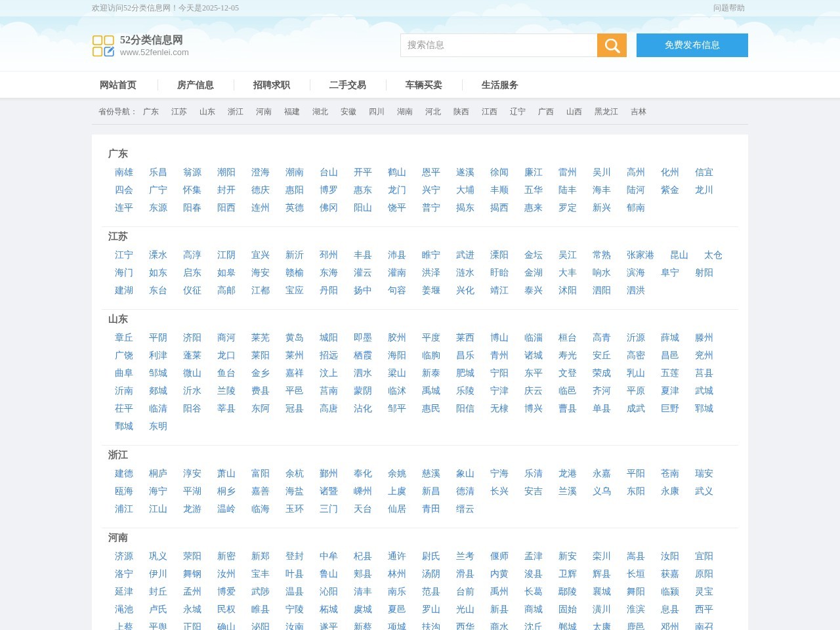Click the search magnifier icon

point(612,45)
